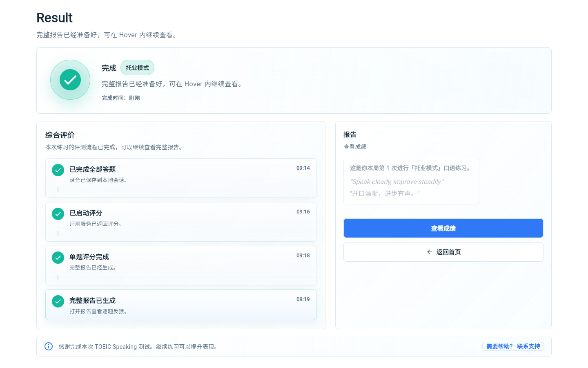
Task: Open results with the 查看成绩 button
Action: pyautogui.click(x=443, y=228)
